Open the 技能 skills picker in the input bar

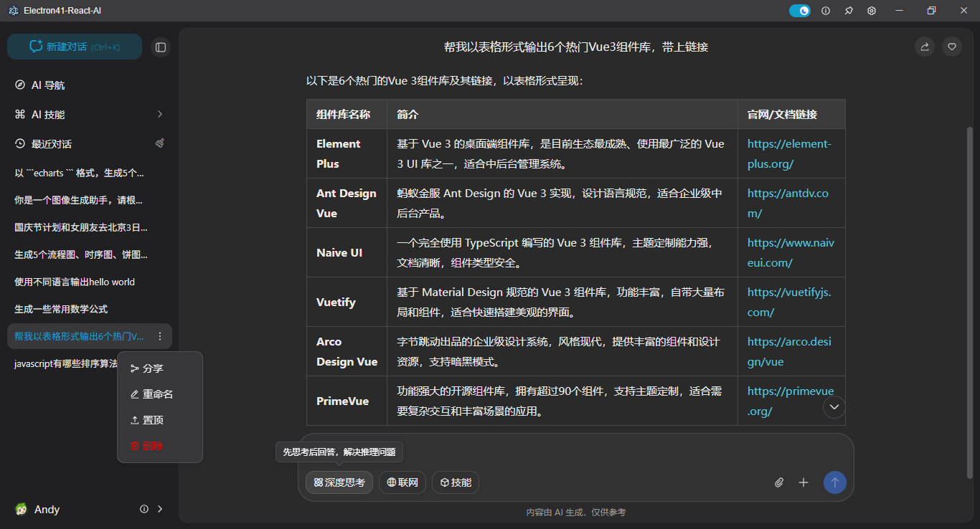(x=456, y=482)
